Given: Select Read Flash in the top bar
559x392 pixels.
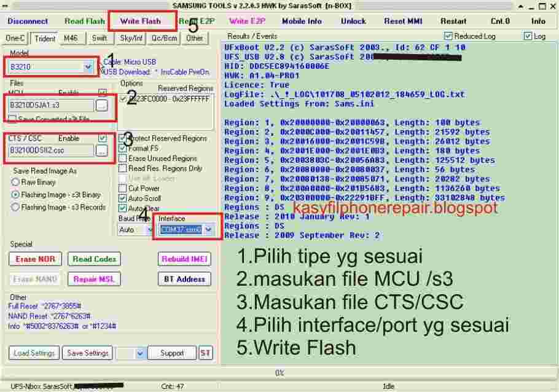Looking at the screenshot, I should 85,21.
